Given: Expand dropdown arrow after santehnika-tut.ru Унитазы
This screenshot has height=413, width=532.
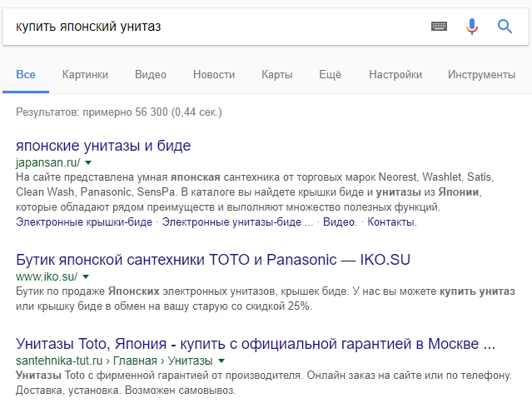Looking at the screenshot, I should (x=221, y=361).
